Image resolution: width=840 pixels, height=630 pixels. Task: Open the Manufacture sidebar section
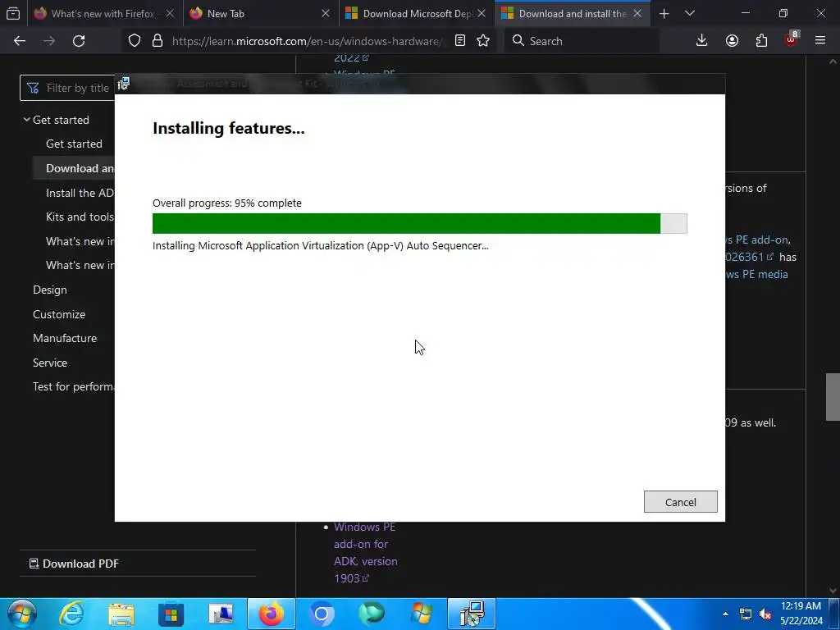point(65,338)
